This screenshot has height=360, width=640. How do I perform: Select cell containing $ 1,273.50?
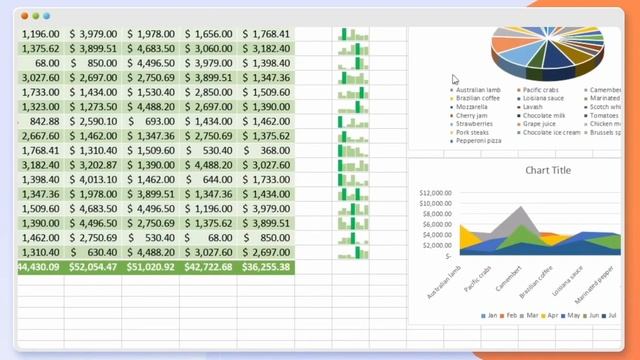point(93,107)
